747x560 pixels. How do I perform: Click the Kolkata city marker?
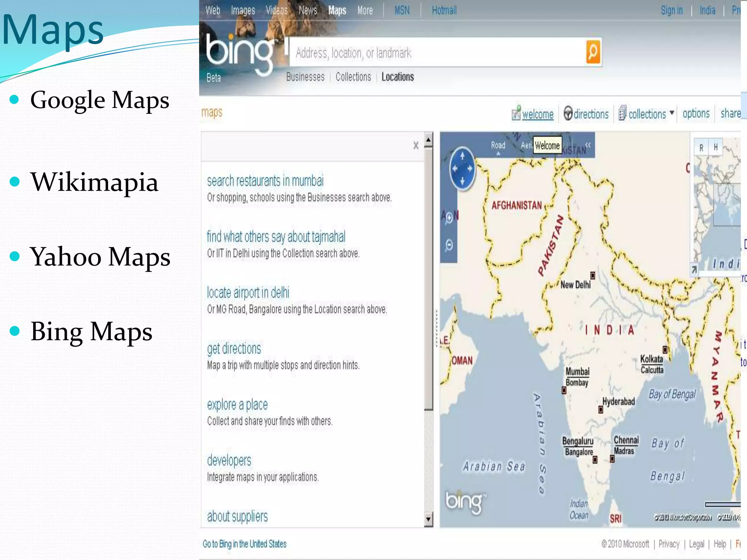tap(665, 350)
